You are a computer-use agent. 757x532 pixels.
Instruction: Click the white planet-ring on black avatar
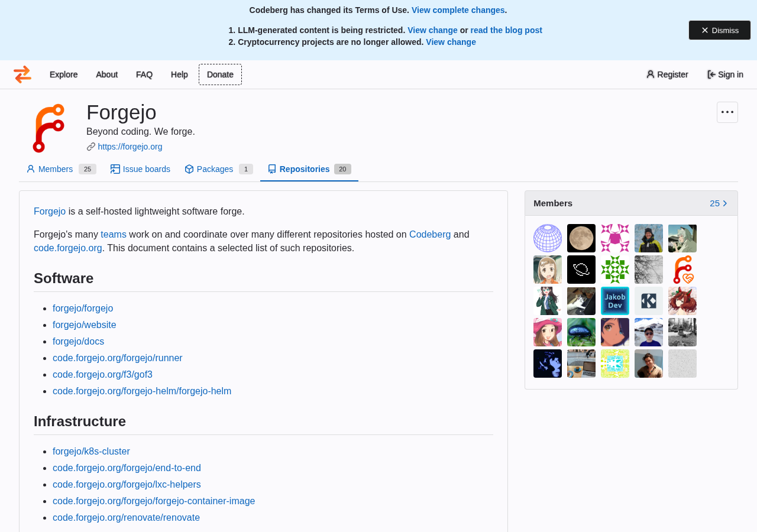(581, 270)
